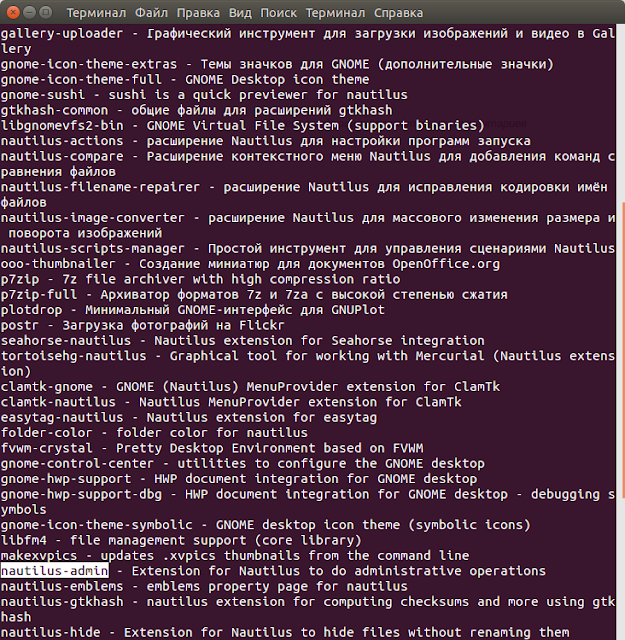Click gnome-icon-theme-full text

[81, 80]
